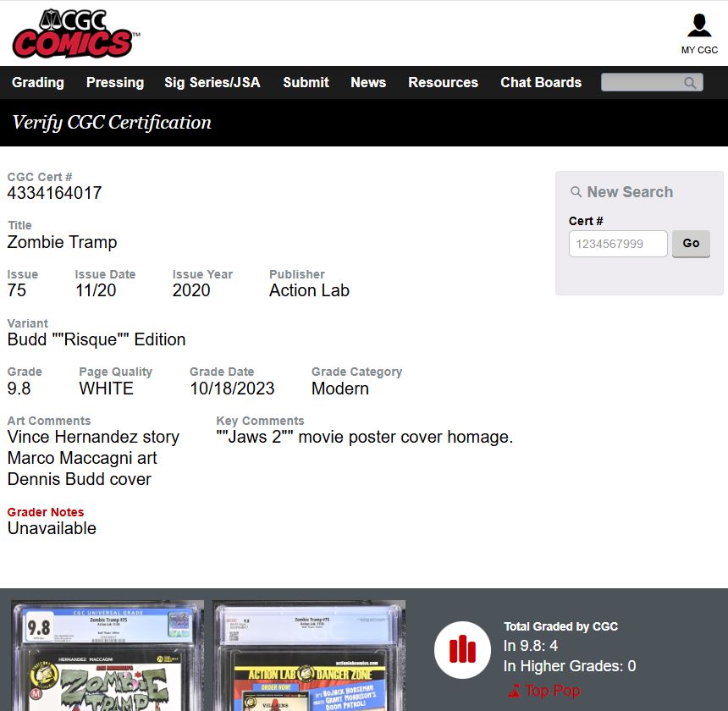Open the Sig Series/JSA menu
The height and width of the screenshot is (711, 728).
[212, 82]
